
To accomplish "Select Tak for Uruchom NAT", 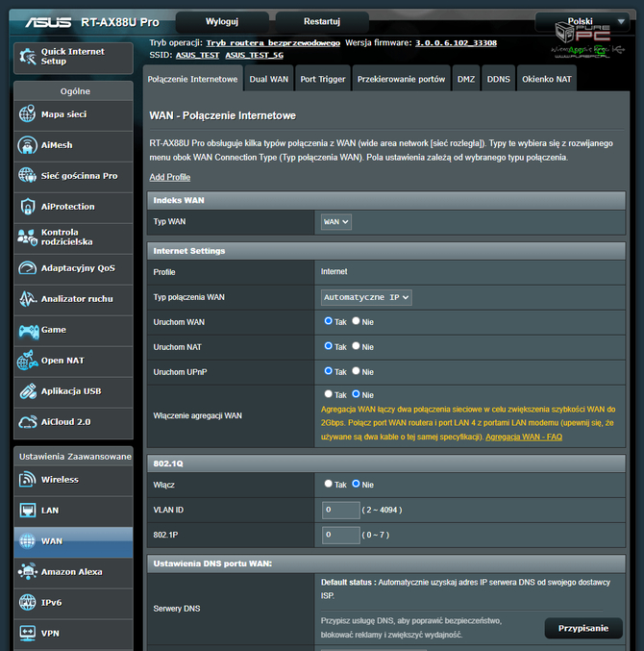I will (328, 346).
